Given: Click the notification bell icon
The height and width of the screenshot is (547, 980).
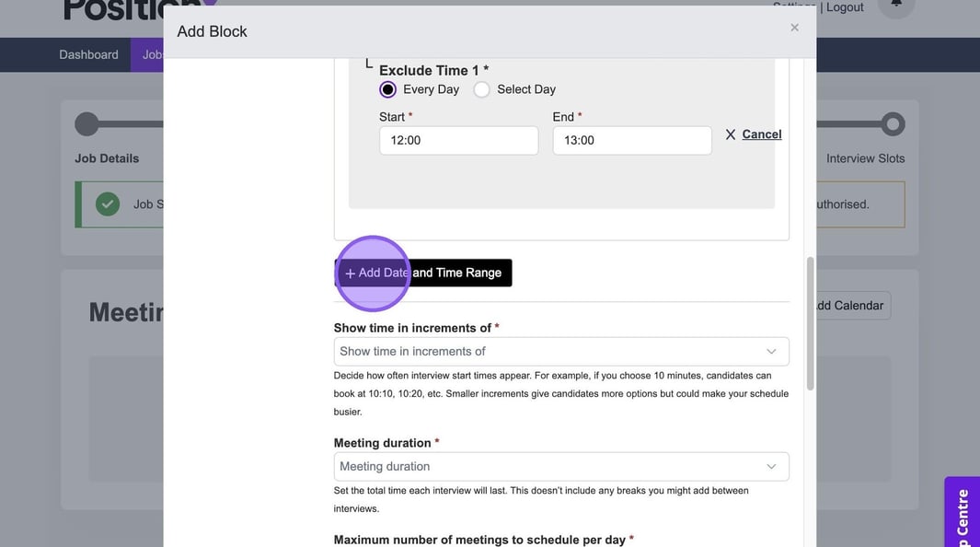Looking at the screenshot, I should 895,6.
